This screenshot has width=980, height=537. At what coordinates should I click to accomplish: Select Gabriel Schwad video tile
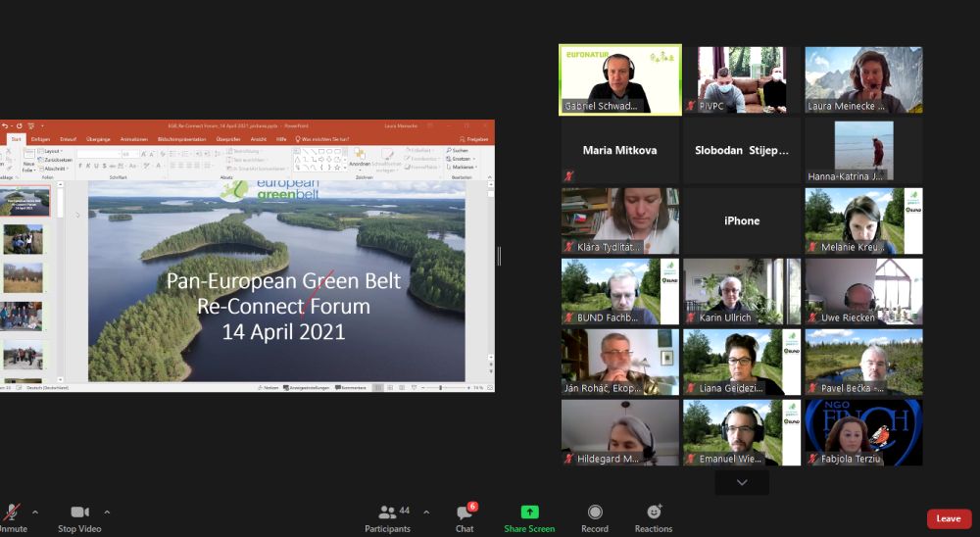point(620,80)
